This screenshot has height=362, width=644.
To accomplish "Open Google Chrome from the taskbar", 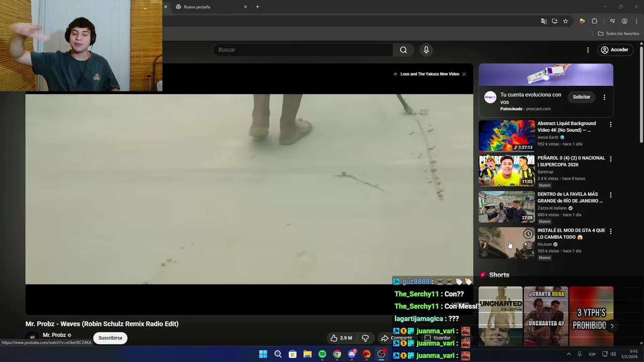I will pos(337,354).
